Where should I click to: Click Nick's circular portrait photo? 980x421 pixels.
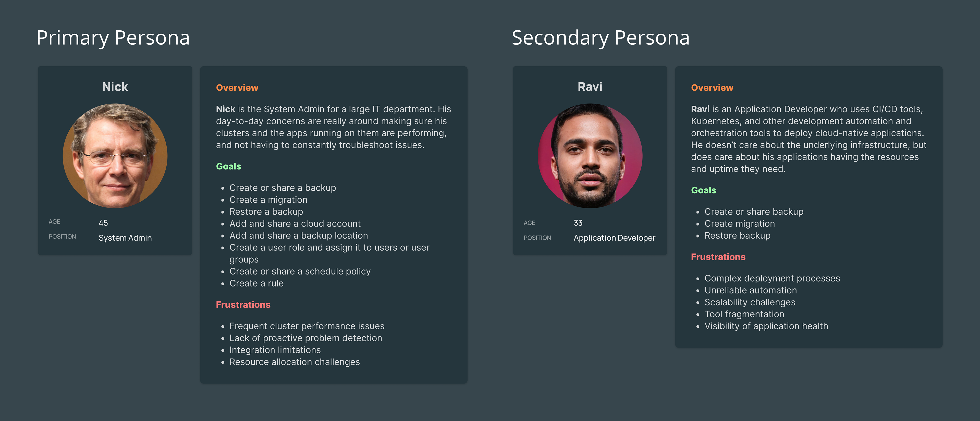click(115, 156)
